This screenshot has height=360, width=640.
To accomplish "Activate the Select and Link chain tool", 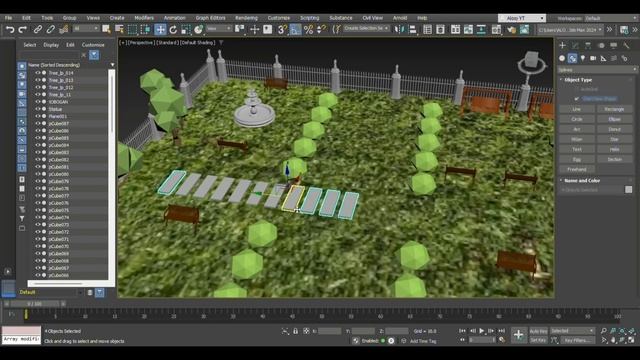I will [38, 29].
